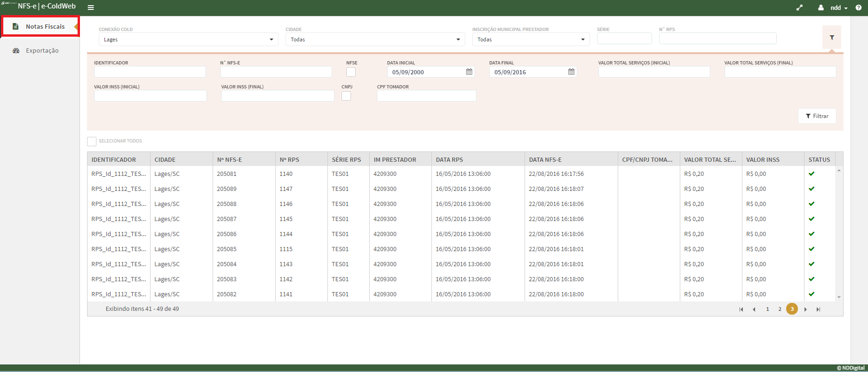Image resolution: width=868 pixels, height=372 pixels.
Task: Open the help question mark icon
Action: tap(859, 8)
